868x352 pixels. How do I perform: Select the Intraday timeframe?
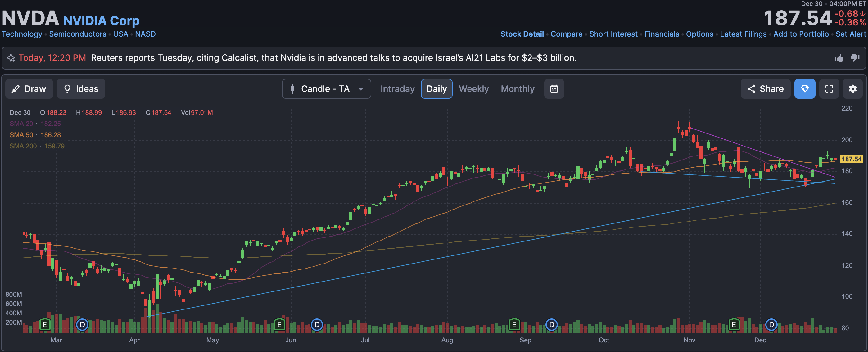tap(397, 89)
